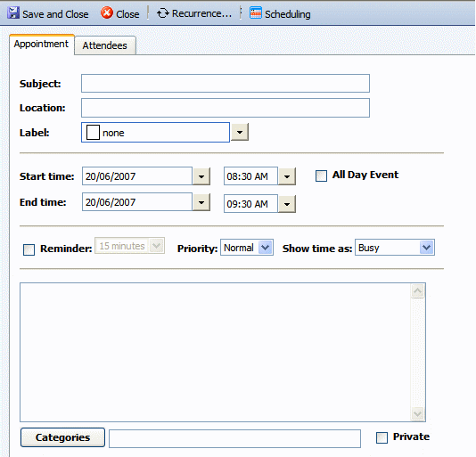Open the End time 09:30 AM dropdown
The image size is (476, 457).
click(x=287, y=204)
